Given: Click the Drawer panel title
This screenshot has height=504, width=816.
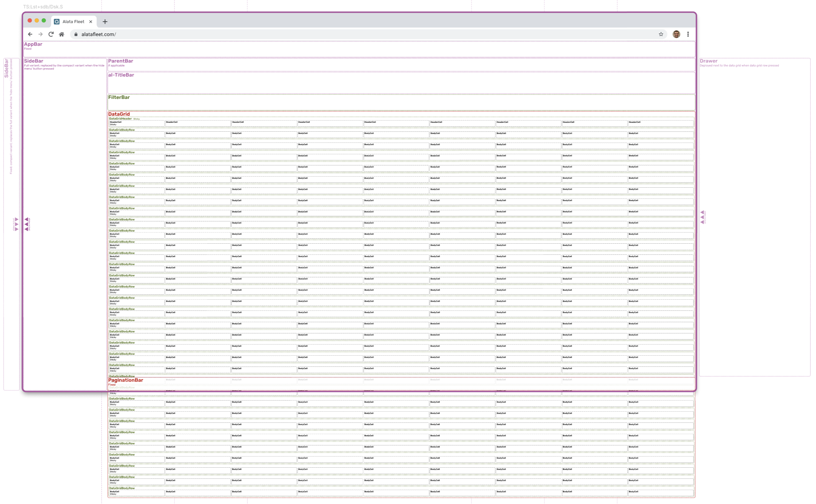Looking at the screenshot, I should (708, 61).
